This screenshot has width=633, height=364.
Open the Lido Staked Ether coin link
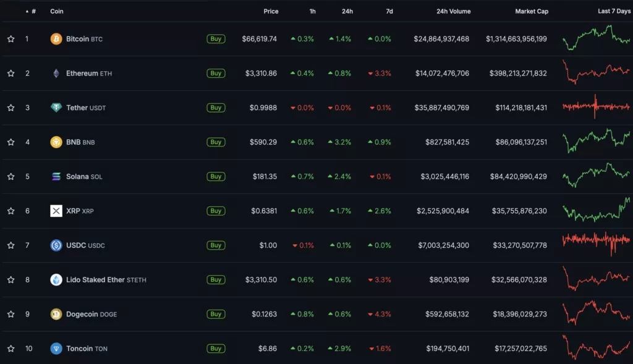(95, 280)
